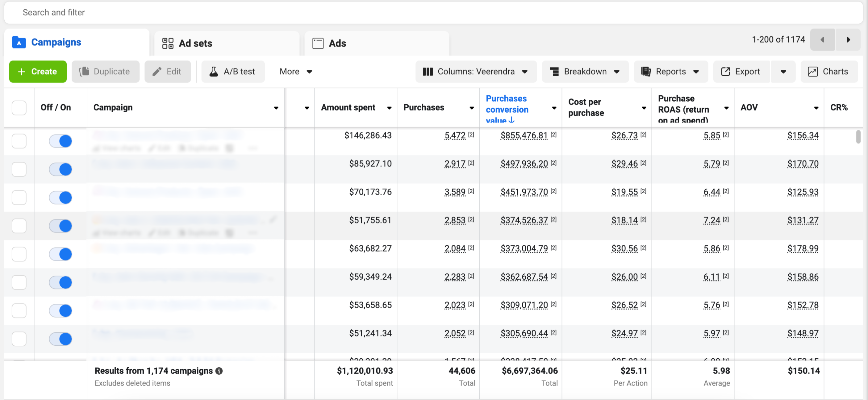
Task: Click the table's vertical scrollbar thumb
Action: point(858,136)
